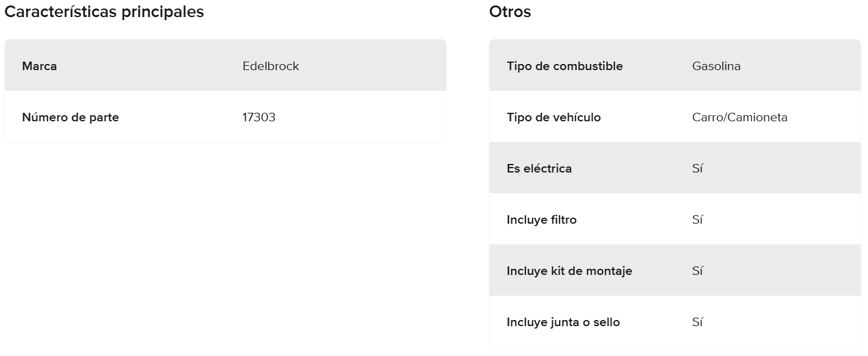This screenshot has height=356, width=868.
Task: Select the 'Es eléctrica' label
Action: click(539, 168)
